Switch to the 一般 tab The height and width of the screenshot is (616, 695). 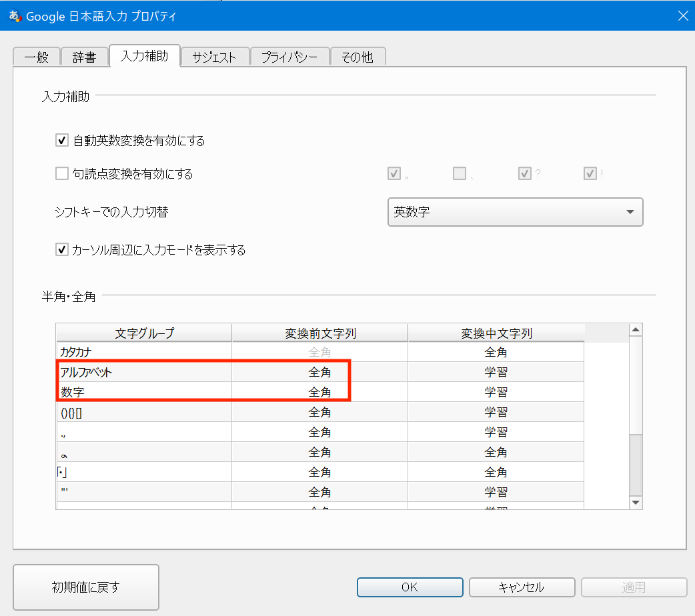[37, 57]
